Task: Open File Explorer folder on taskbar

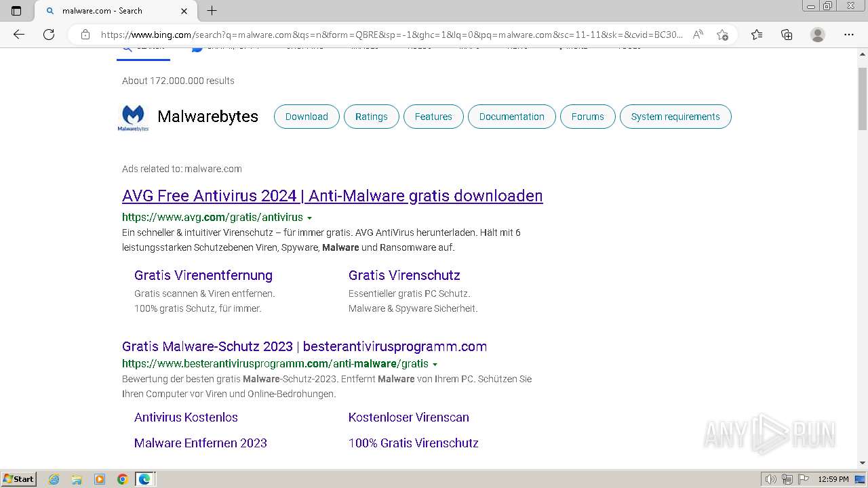Action: tap(77, 479)
